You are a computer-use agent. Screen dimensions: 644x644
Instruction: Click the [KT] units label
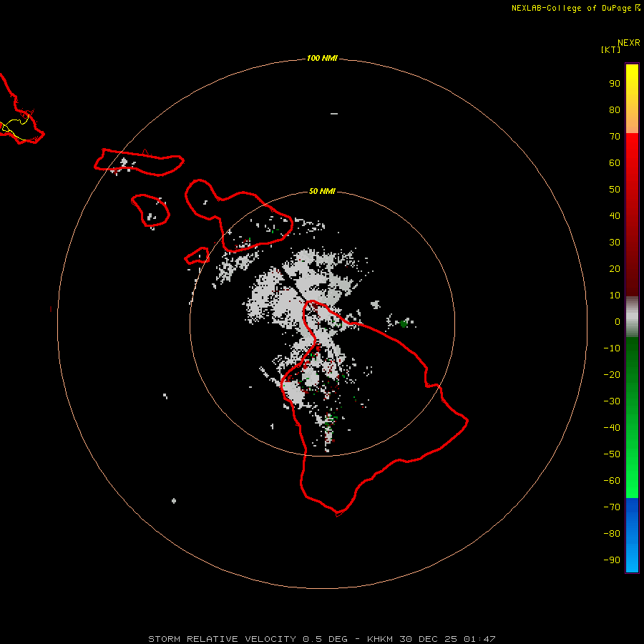tap(611, 49)
